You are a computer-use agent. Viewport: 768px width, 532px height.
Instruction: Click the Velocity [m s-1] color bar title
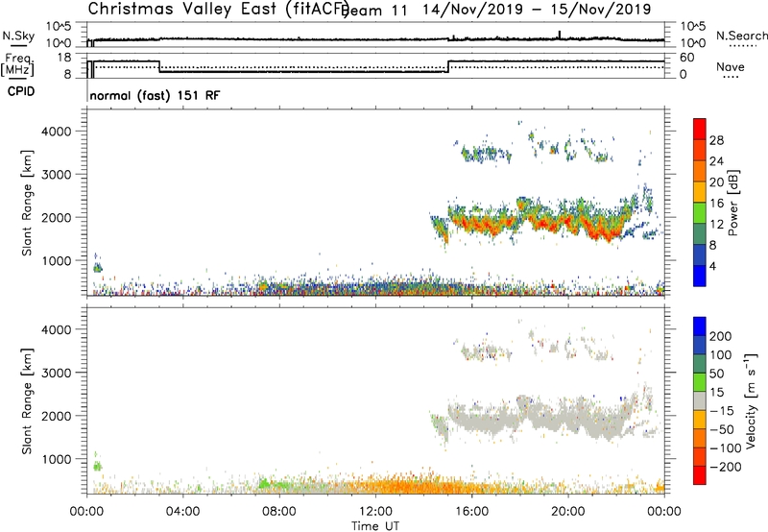click(x=750, y=400)
